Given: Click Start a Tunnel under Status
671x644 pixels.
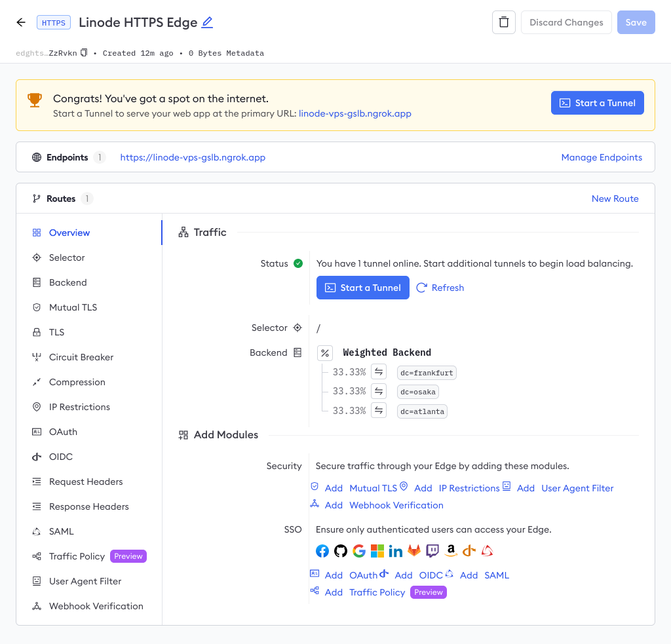Looking at the screenshot, I should coord(363,288).
